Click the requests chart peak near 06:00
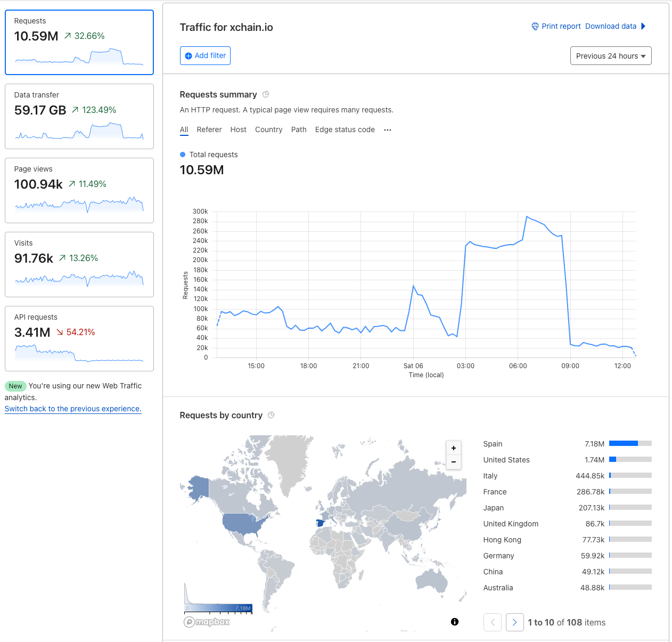 click(527, 216)
